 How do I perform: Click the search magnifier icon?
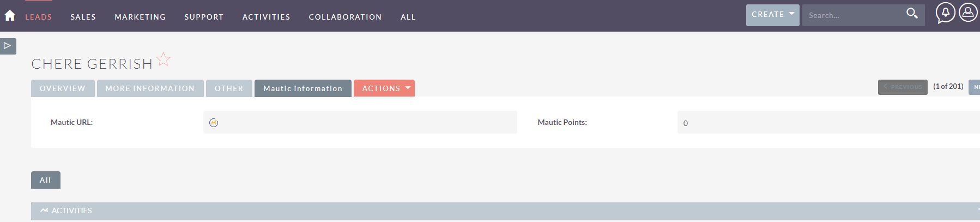912,13
